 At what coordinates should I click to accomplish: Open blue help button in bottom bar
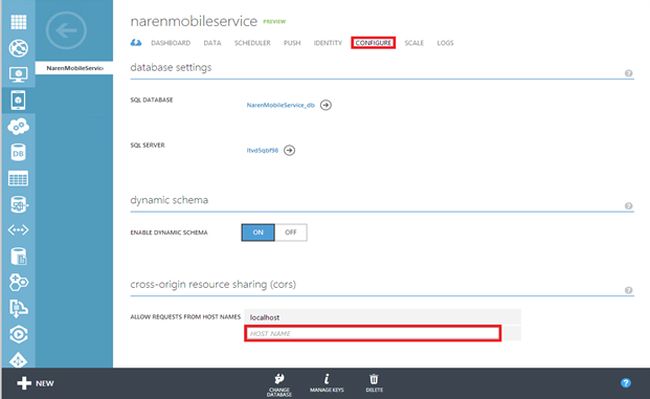[626, 383]
